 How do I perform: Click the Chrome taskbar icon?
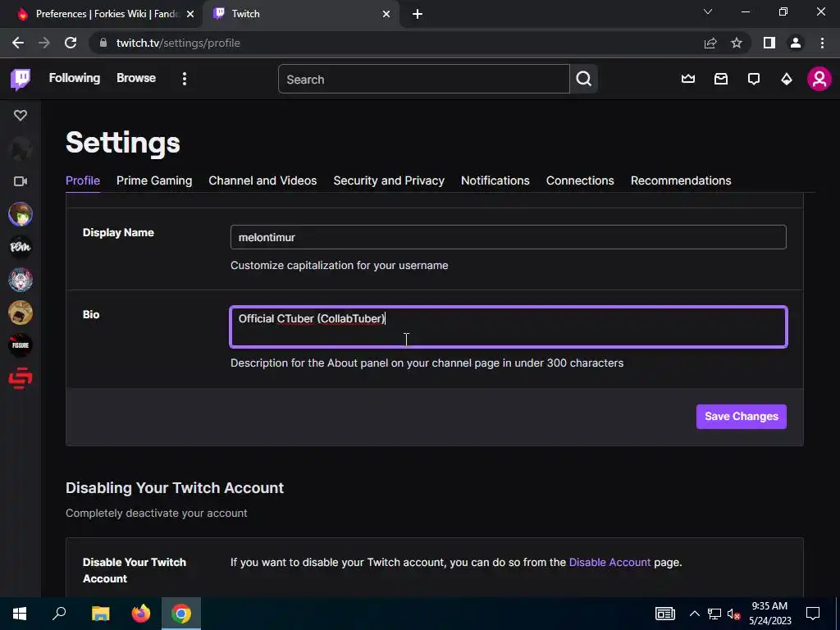click(x=181, y=614)
